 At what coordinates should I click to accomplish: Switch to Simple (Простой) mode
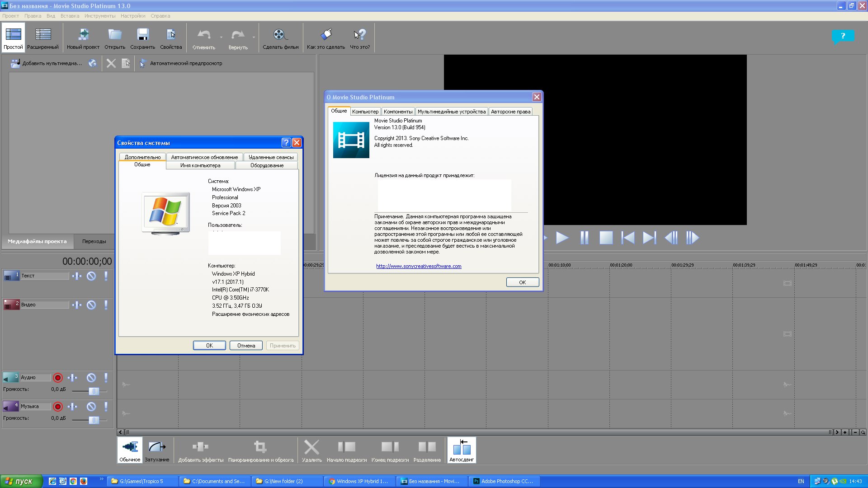point(13,38)
